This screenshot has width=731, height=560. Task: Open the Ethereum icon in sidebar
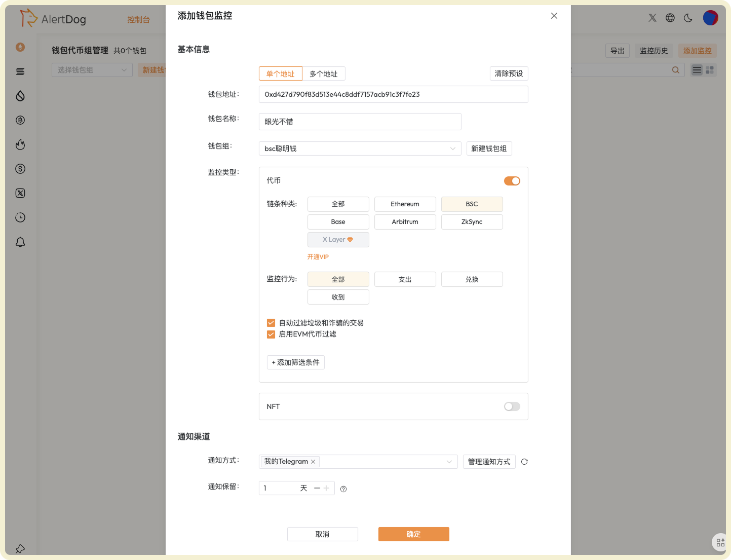tap(20, 47)
